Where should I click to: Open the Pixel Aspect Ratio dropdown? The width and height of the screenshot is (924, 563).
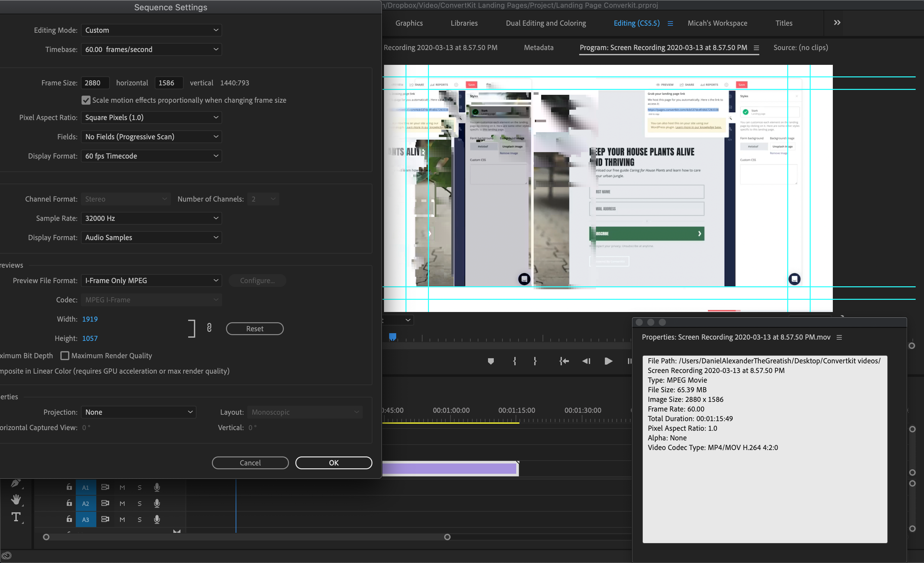pos(151,117)
